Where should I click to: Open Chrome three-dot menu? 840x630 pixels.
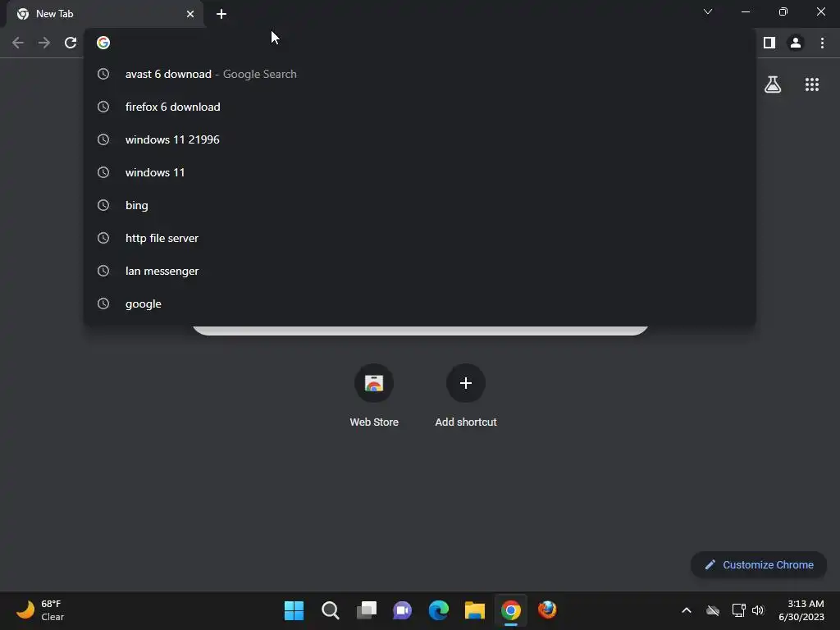[822, 43]
